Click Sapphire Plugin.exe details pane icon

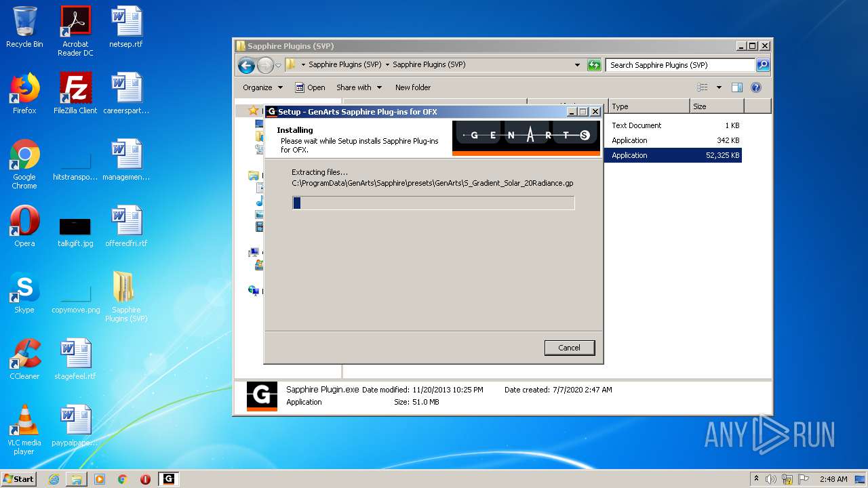click(x=262, y=396)
